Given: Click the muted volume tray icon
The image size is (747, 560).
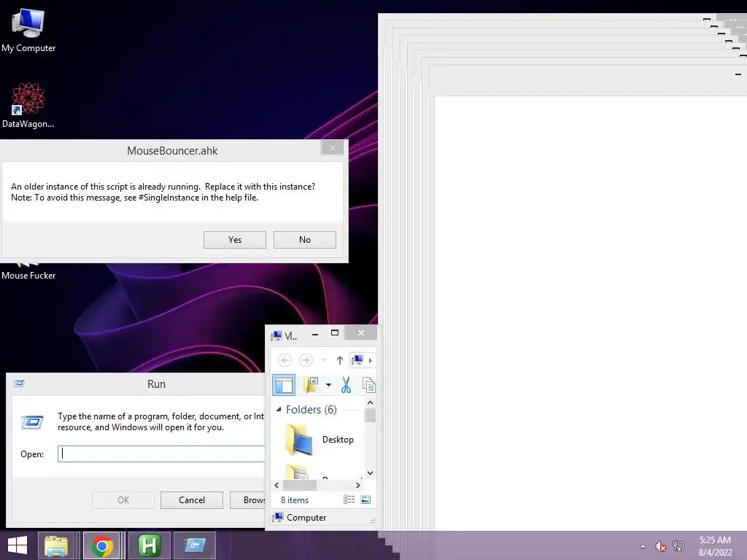Looking at the screenshot, I should pos(659,546).
